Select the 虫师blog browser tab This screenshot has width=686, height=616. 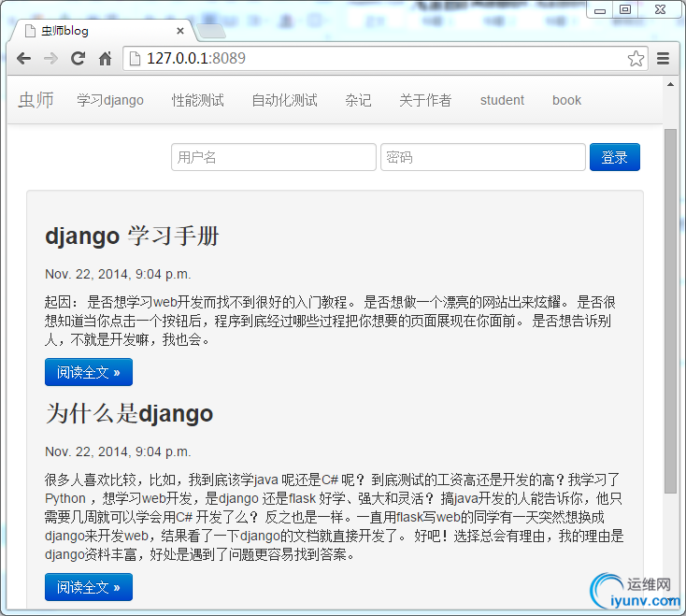click(104, 31)
